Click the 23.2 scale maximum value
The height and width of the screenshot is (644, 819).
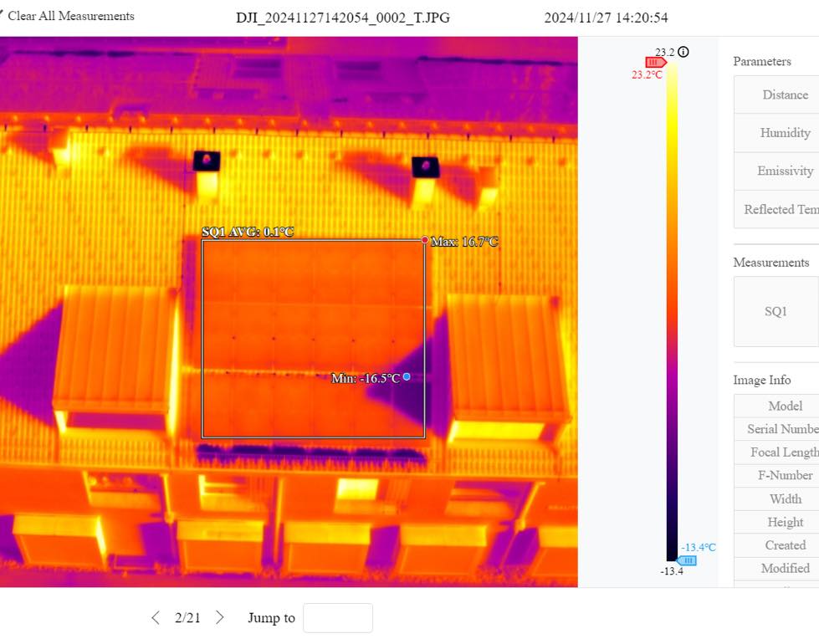664,52
